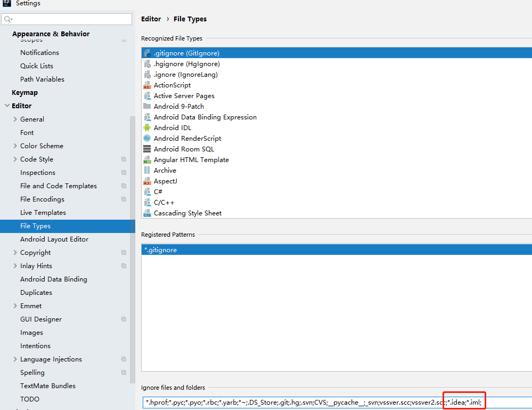This screenshot has width=532, height=410.
Task: Select the Angular HTML Template file type
Action: coord(190,159)
